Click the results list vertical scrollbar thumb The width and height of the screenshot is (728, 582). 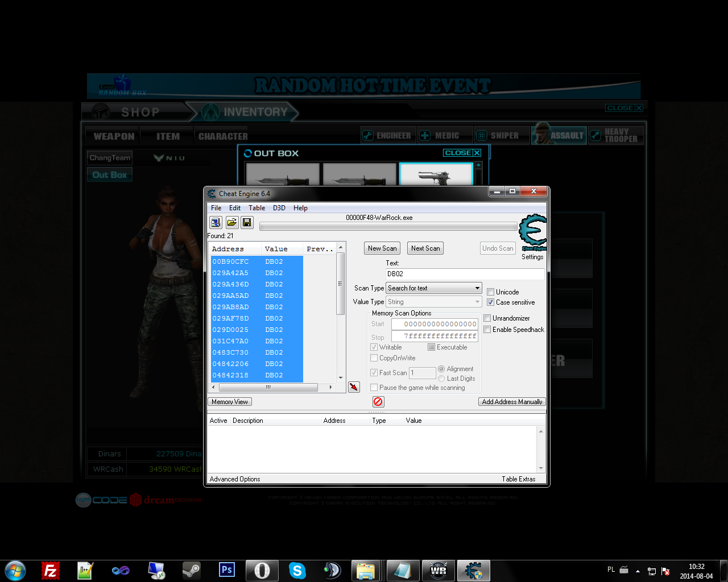point(341,283)
